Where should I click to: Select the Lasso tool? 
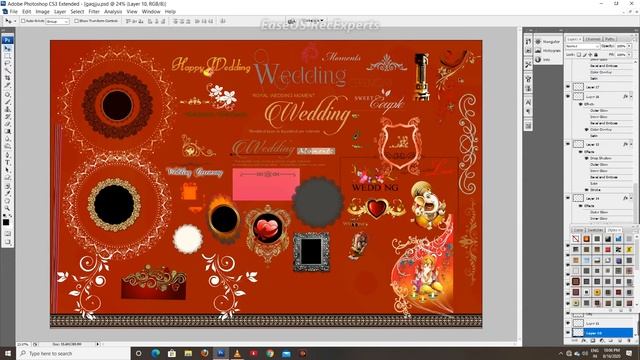[x=7, y=63]
